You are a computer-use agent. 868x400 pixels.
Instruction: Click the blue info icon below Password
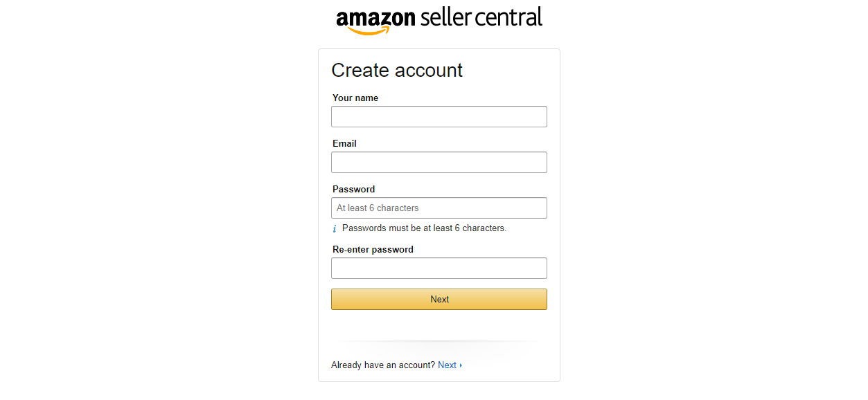click(335, 228)
